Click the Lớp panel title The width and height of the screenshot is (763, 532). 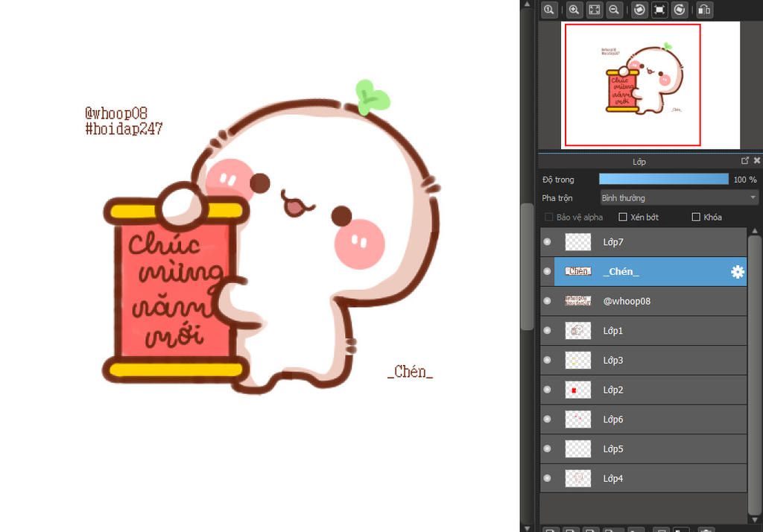639,162
